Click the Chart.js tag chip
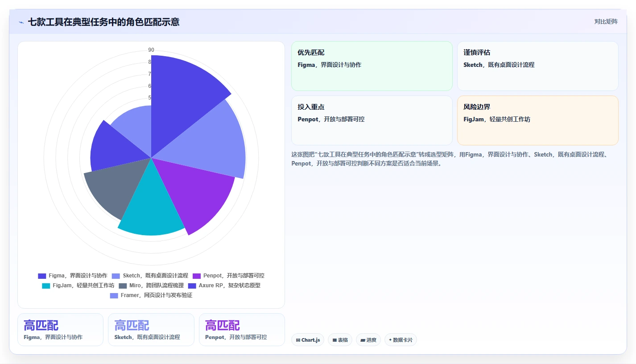This screenshot has height=364, width=636. [x=308, y=340]
